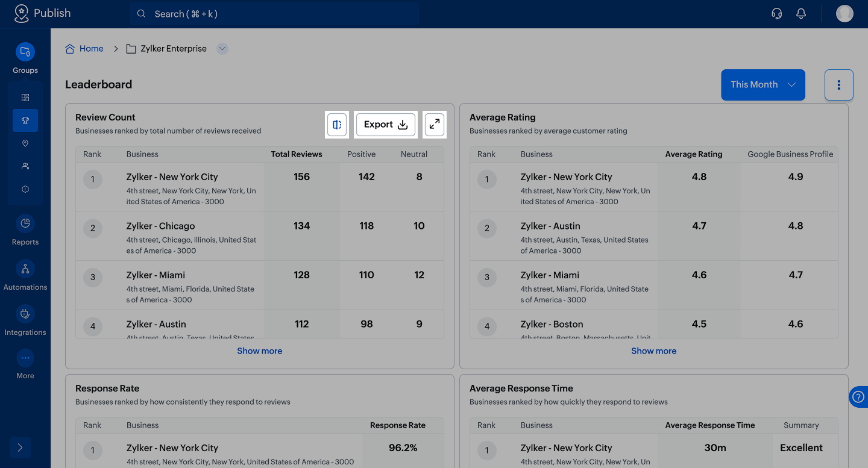
Task: Select the trophy Leaderboard icon
Action: tap(25, 120)
